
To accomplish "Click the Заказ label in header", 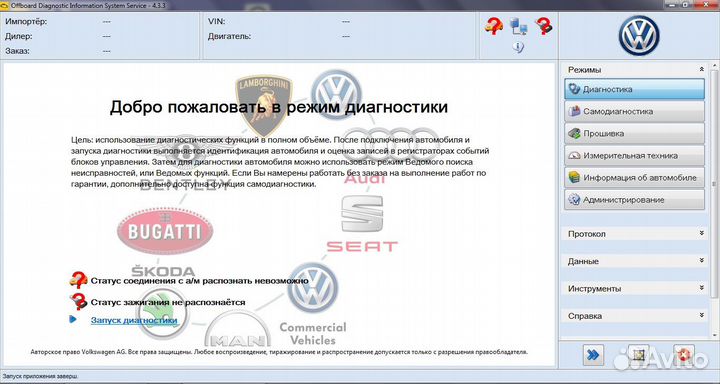I will tap(17, 51).
